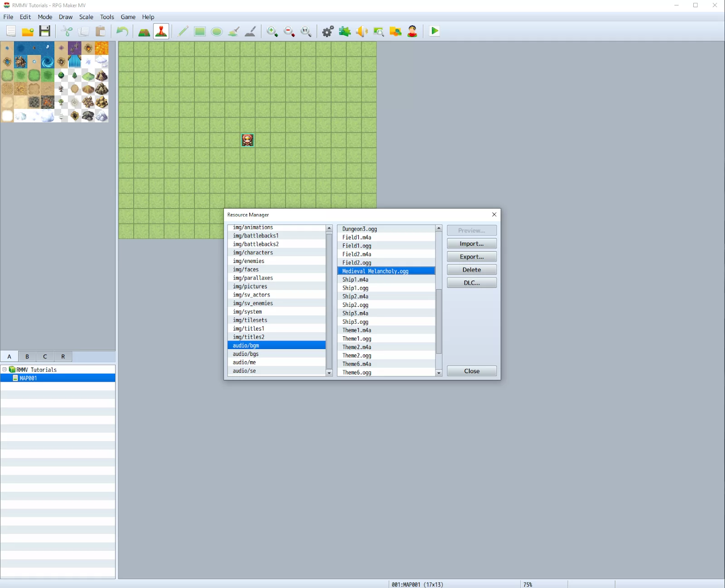Collapse the RMMV Tutorials tree node
Viewport: 725px width, 588px height.
click(x=5, y=369)
